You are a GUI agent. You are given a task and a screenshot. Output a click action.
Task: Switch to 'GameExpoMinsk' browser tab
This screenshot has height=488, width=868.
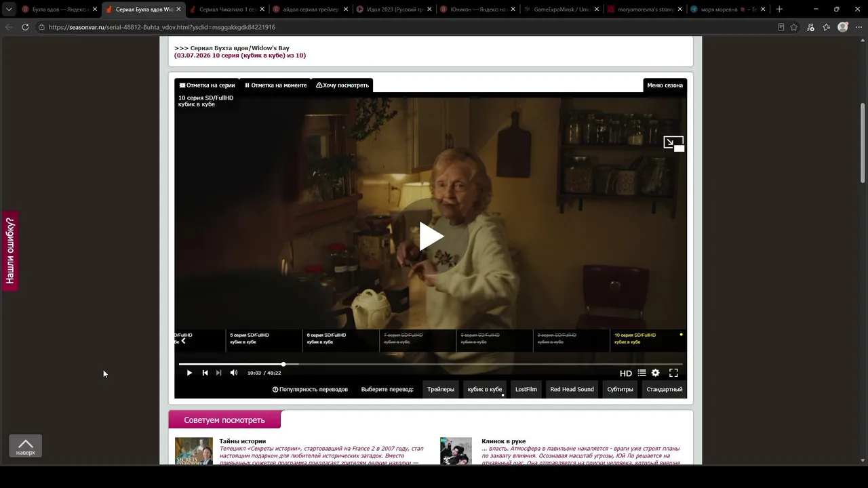561,9
